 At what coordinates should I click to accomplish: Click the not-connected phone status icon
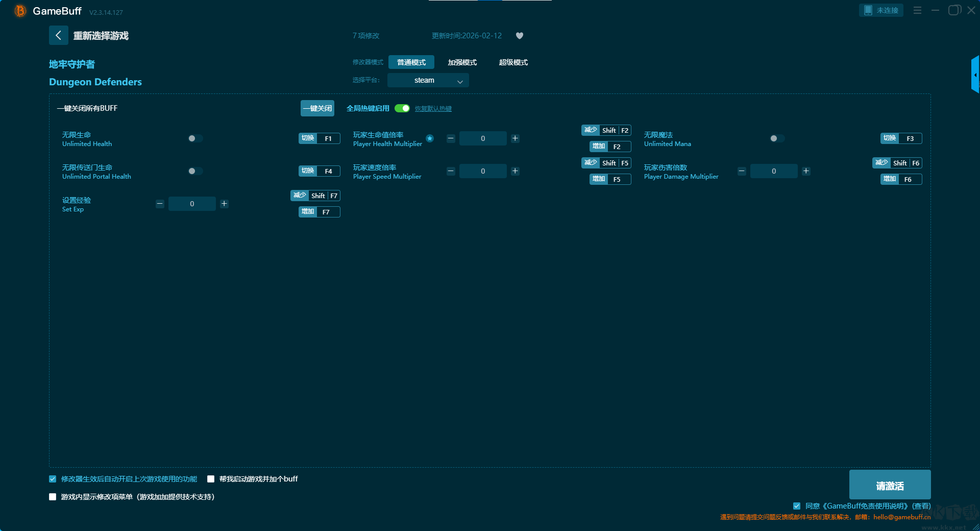coord(868,10)
